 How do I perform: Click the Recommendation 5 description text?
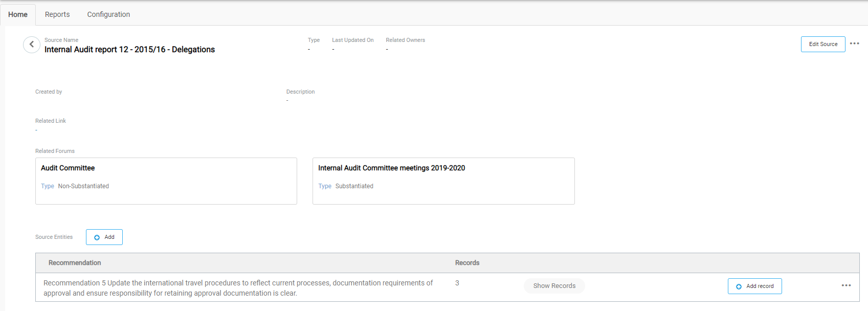pyautogui.click(x=238, y=288)
